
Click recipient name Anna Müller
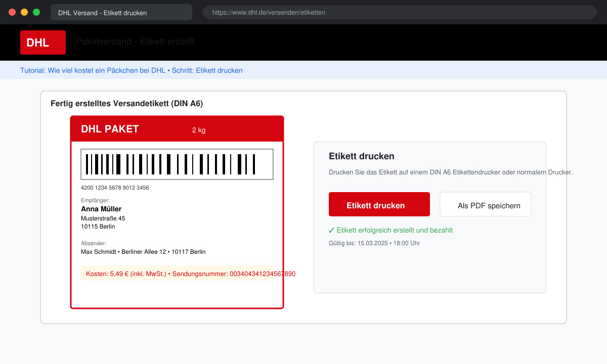pyautogui.click(x=101, y=209)
